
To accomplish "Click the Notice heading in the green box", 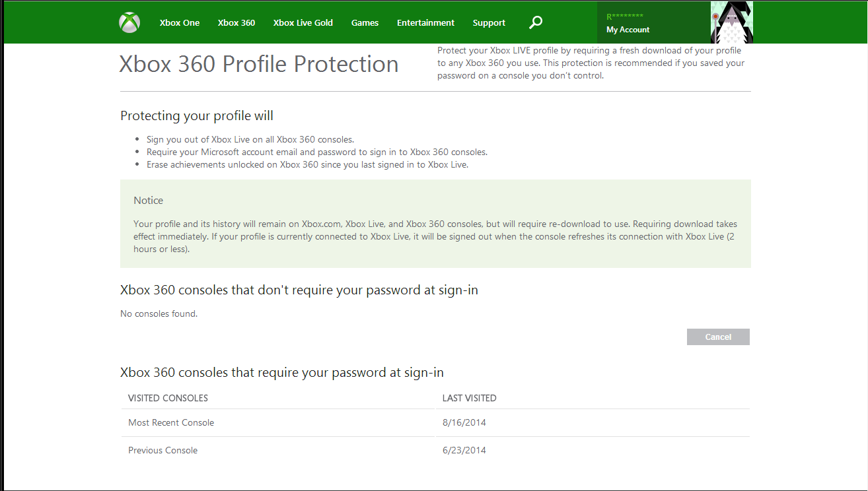I will [x=148, y=200].
